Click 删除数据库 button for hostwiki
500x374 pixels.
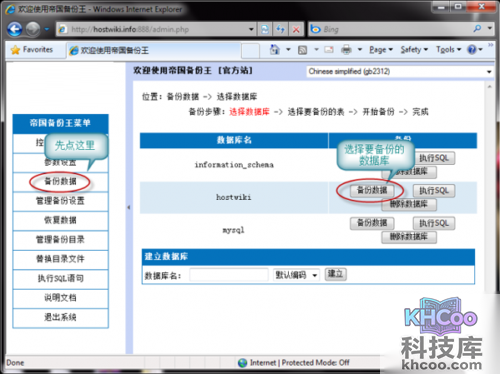pyautogui.click(x=409, y=204)
